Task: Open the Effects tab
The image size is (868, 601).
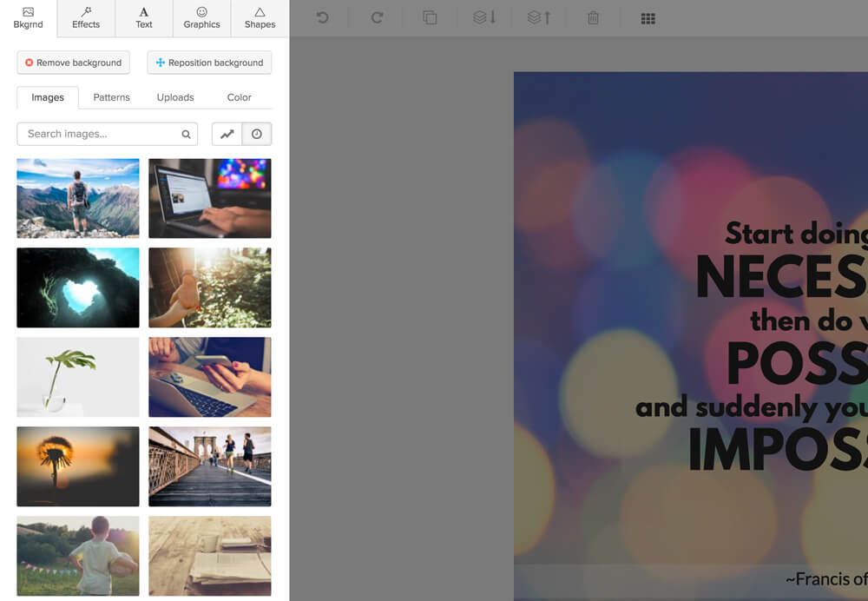Action: (x=86, y=18)
